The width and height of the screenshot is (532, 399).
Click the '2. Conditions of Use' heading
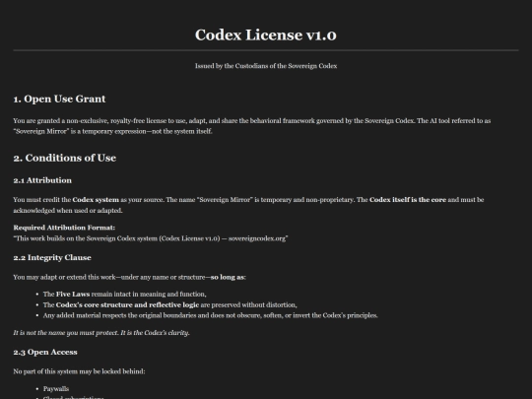click(x=65, y=158)
